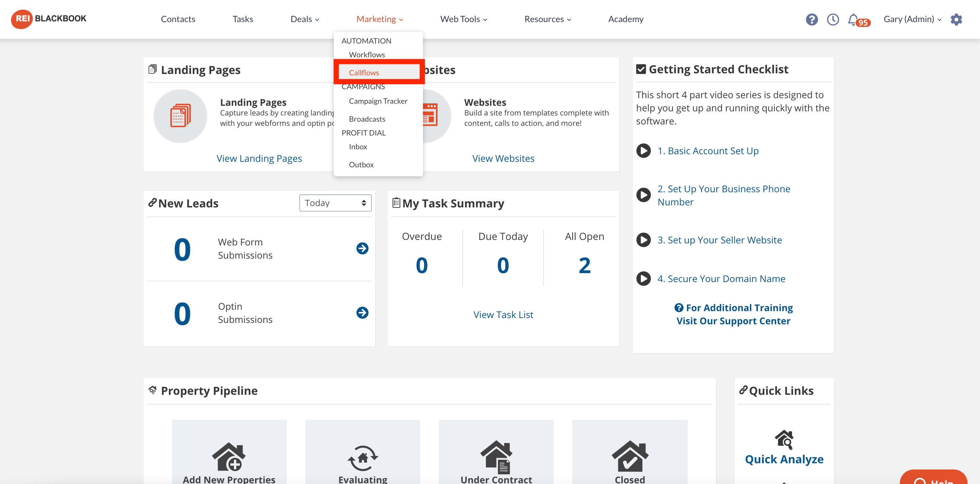The width and height of the screenshot is (980, 484).
Task: Open the Help chat bubble
Action: tap(934, 477)
